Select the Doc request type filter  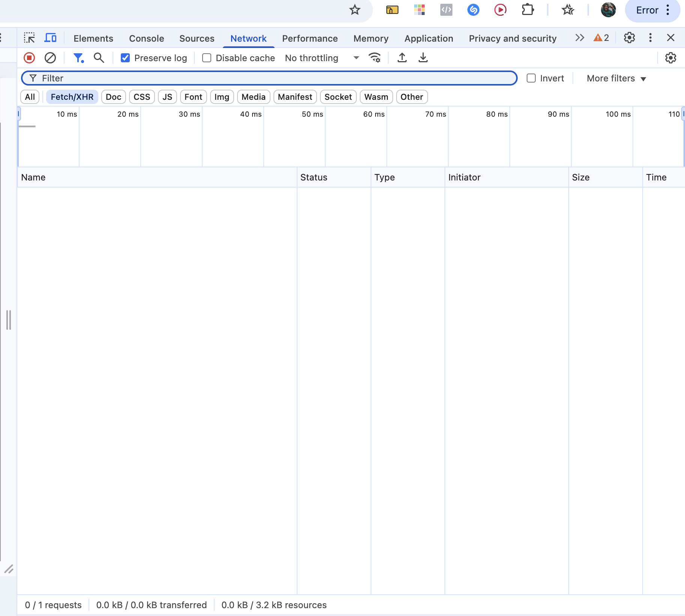[113, 97]
